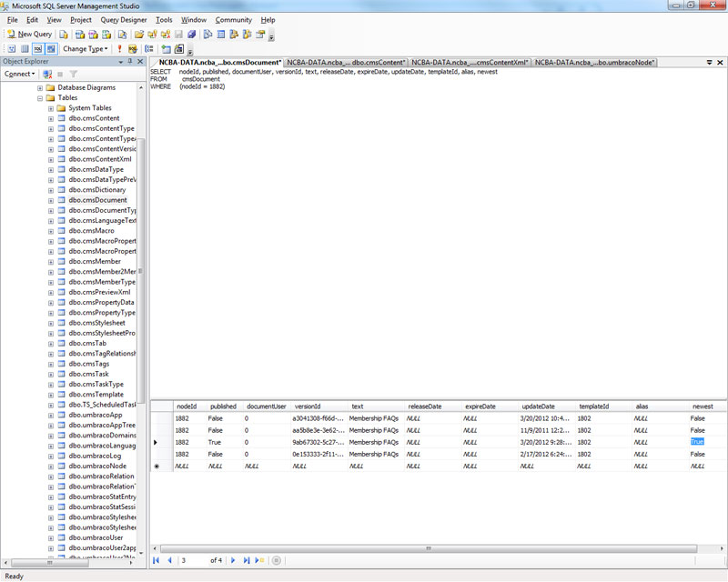
Task: Open Object Explorer window position dropdown arrow
Action: (121, 62)
